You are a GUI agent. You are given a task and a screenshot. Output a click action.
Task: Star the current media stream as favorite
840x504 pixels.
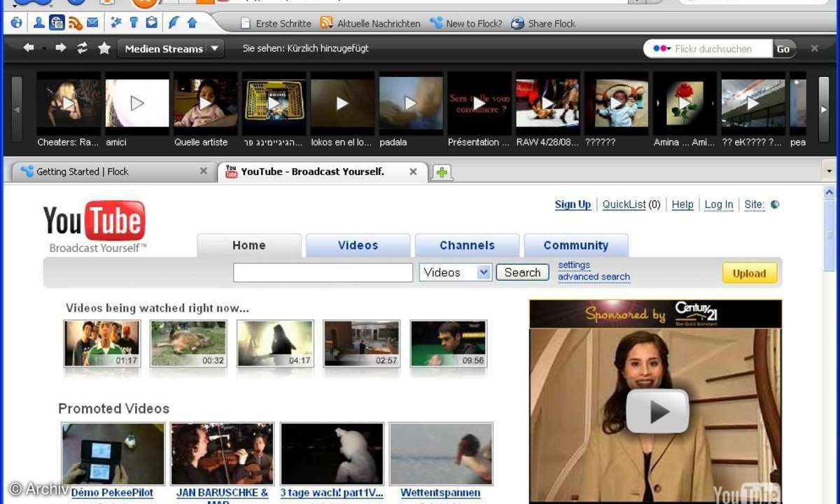click(x=104, y=48)
